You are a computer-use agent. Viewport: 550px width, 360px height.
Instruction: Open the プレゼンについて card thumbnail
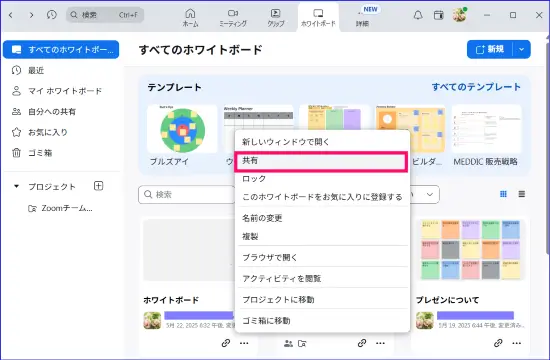tap(471, 250)
